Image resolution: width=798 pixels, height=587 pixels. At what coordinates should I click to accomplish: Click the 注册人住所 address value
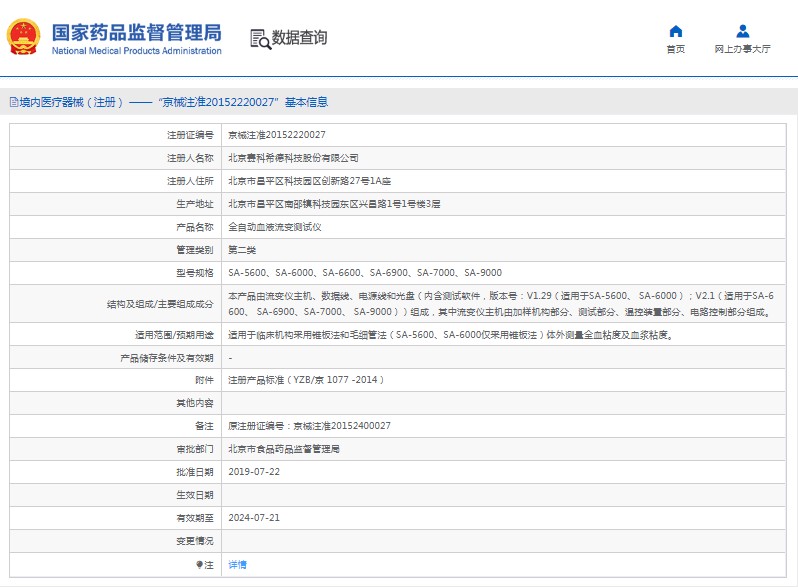pos(309,181)
